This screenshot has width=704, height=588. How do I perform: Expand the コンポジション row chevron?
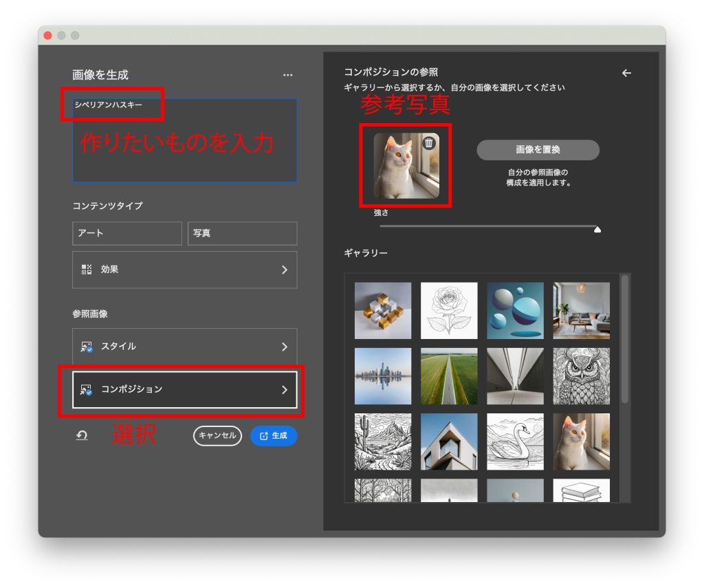[284, 390]
